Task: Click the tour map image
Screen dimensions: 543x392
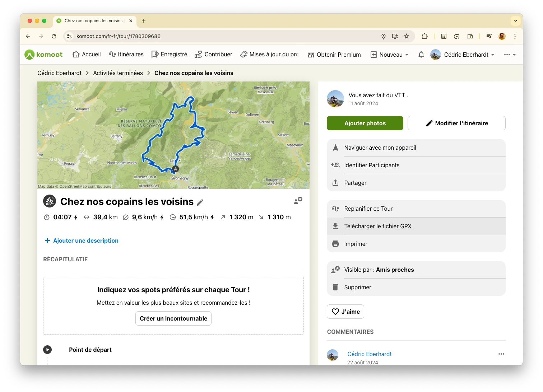Action: pyautogui.click(x=173, y=135)
